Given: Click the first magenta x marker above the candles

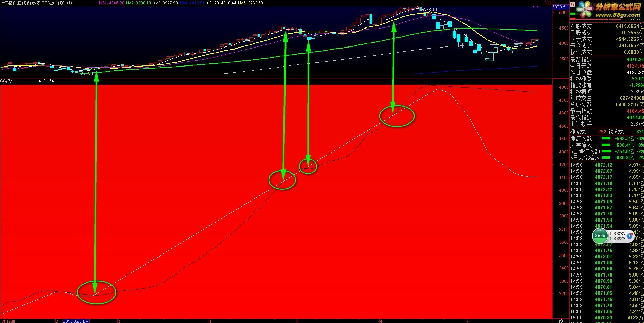Looking at the screenshot, I should pos(533,7).
